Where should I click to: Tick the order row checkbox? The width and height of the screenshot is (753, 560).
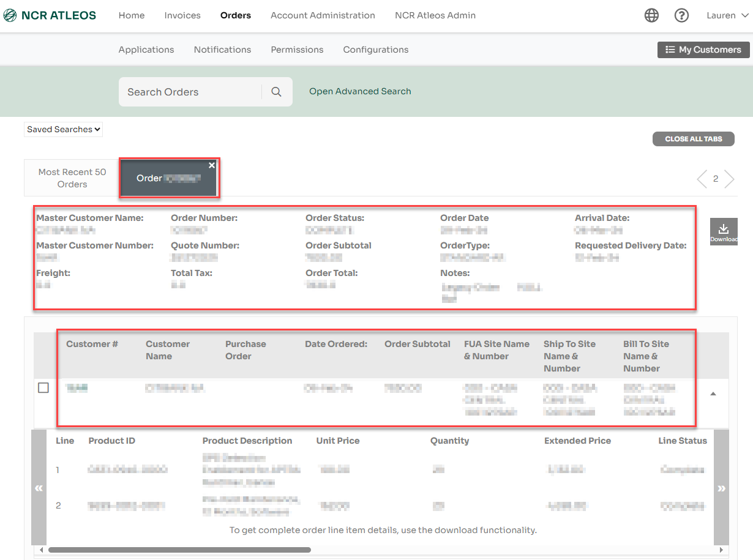click(x=43, y=388)
